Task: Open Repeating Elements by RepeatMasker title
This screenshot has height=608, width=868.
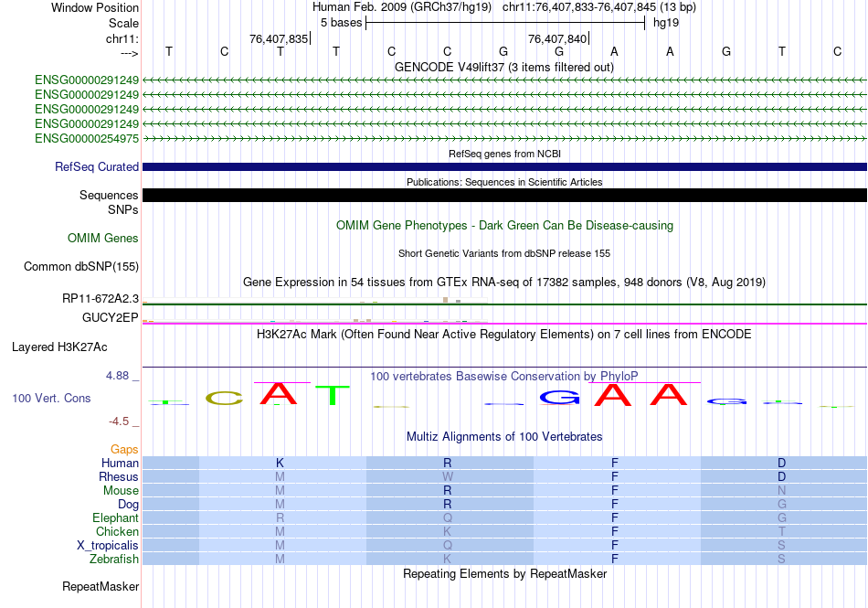Action: [x=504, y=573]
